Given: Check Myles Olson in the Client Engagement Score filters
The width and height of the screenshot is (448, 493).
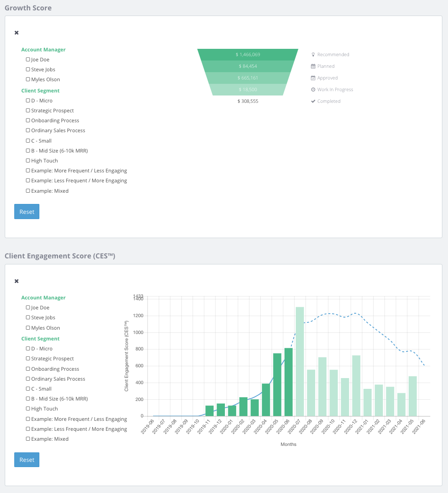Looking at the screenshot, I should pos(28,328).
